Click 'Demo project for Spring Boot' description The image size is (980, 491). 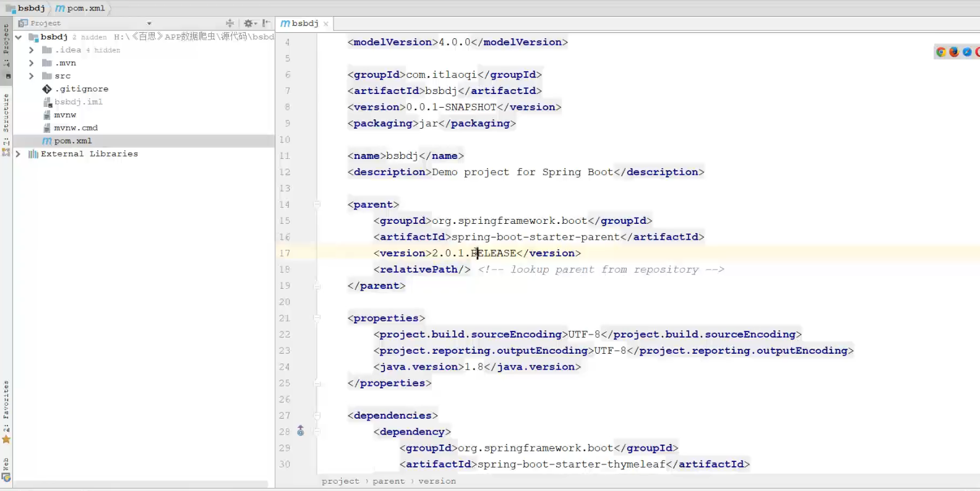[523, 172]
